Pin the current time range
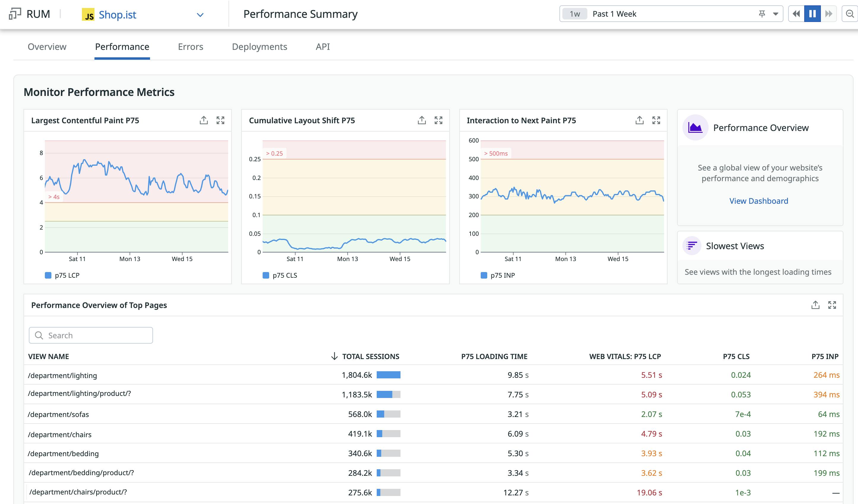This screenshot has width=858, height=504. coord(762,14)
